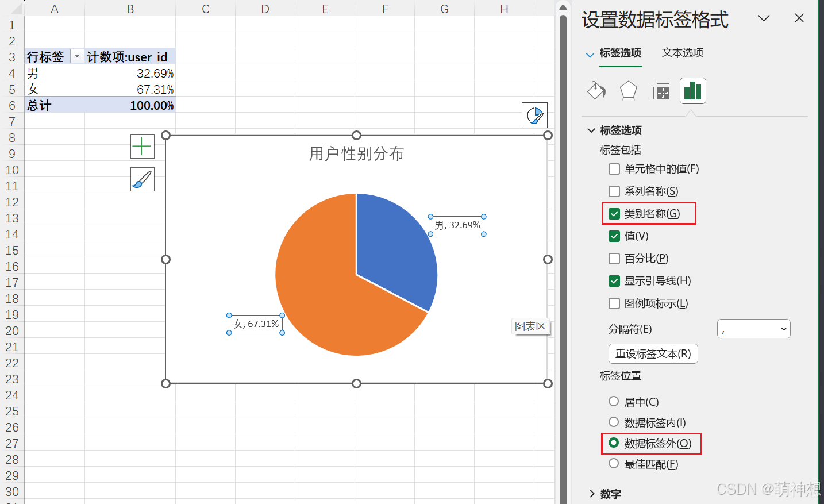Uncheck the 值 checkbox
The image size is (824, 504).
tap(614, 236)
